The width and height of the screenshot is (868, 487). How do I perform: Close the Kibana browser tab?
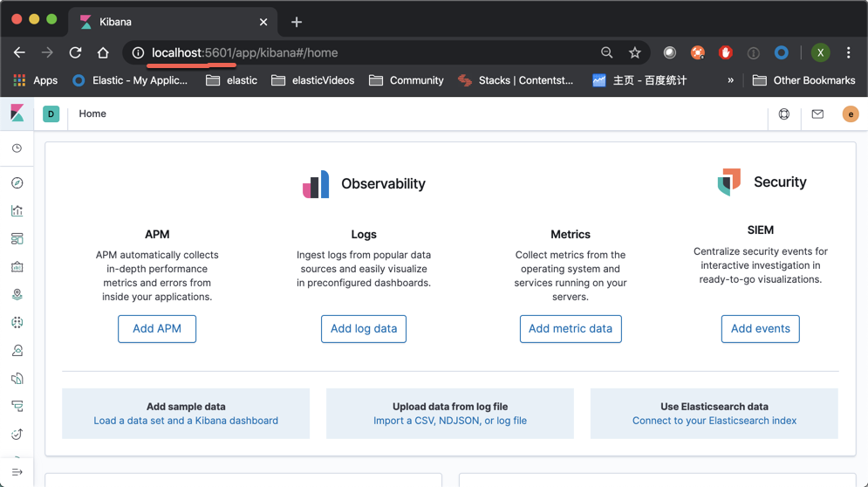coord(263,22)
